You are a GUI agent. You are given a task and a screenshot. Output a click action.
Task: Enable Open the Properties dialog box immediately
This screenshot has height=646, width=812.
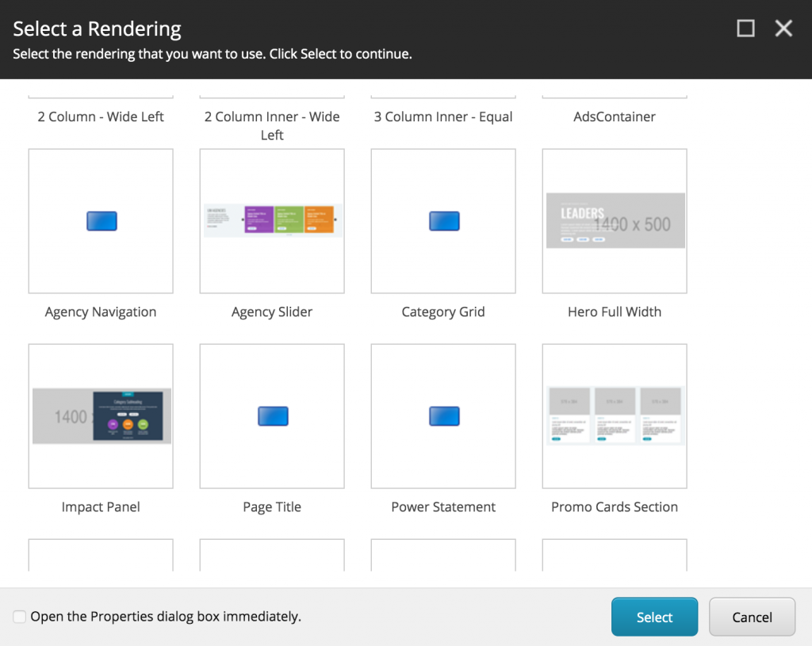point(20,617)
